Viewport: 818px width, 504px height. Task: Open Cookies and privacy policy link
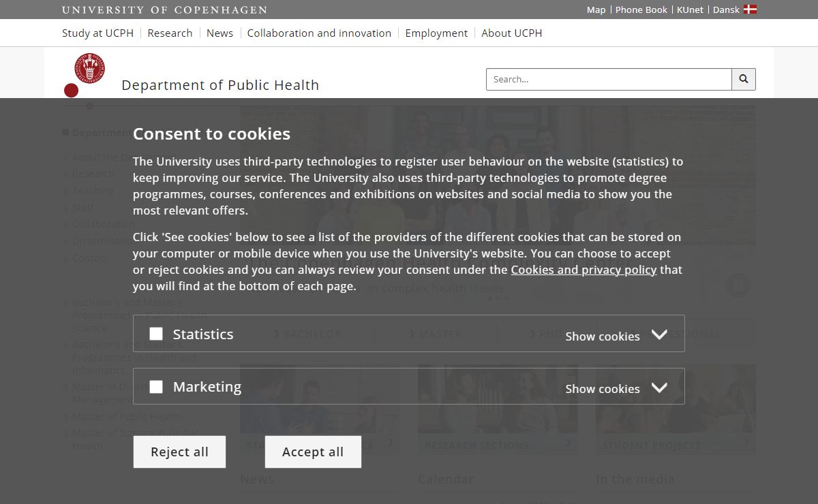(584, 270)
